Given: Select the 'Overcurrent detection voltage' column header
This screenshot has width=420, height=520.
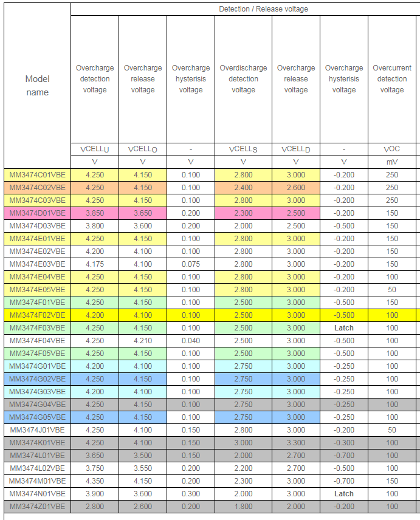Looking at the screenshot, I should click(x=392, y=79).
